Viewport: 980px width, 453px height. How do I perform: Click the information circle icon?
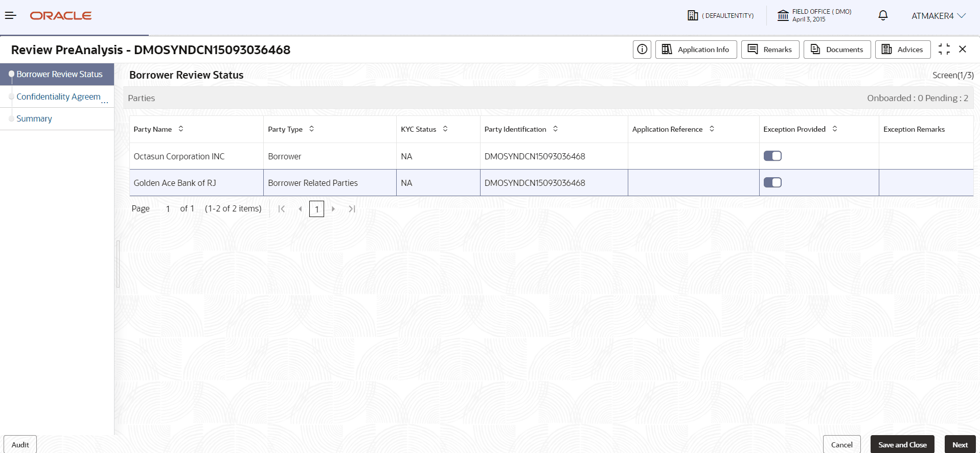[642, 50]
